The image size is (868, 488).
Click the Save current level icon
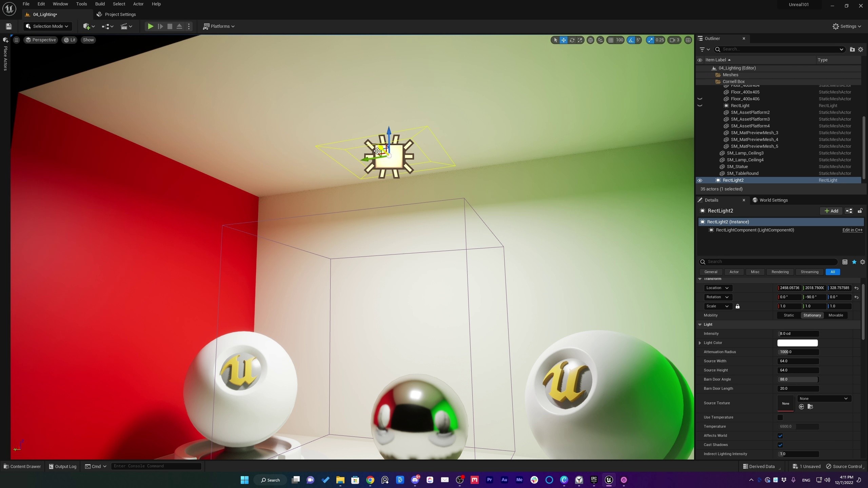tap(9, 26)
